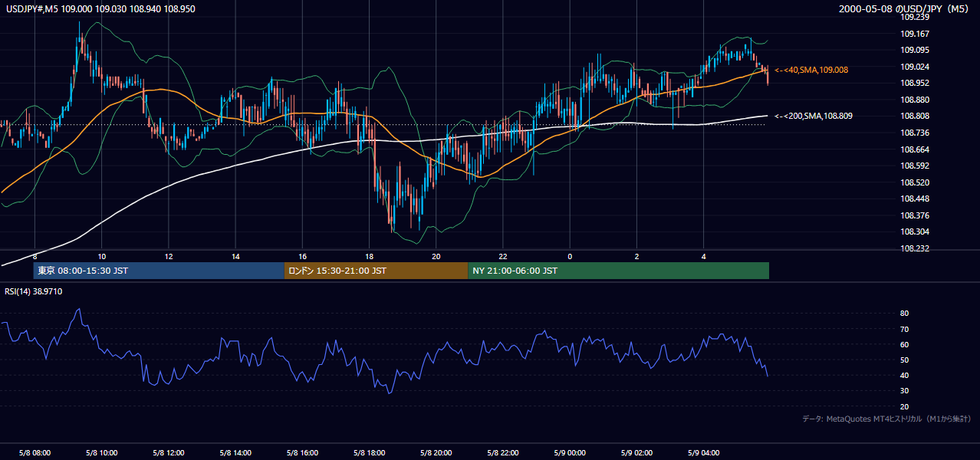Click price axis value 109.024
The image size is (980, 460).
(x=914, y=67)
